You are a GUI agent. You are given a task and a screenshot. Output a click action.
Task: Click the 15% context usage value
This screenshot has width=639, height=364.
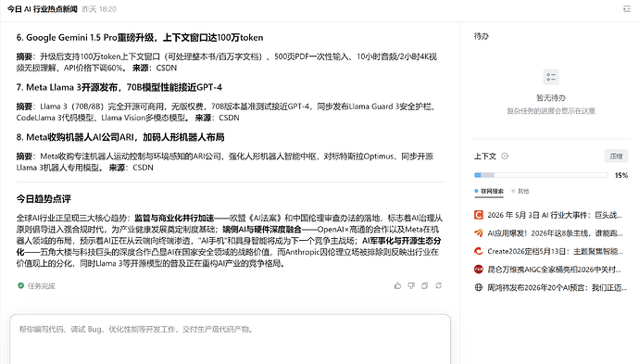(x=621, y=176)
